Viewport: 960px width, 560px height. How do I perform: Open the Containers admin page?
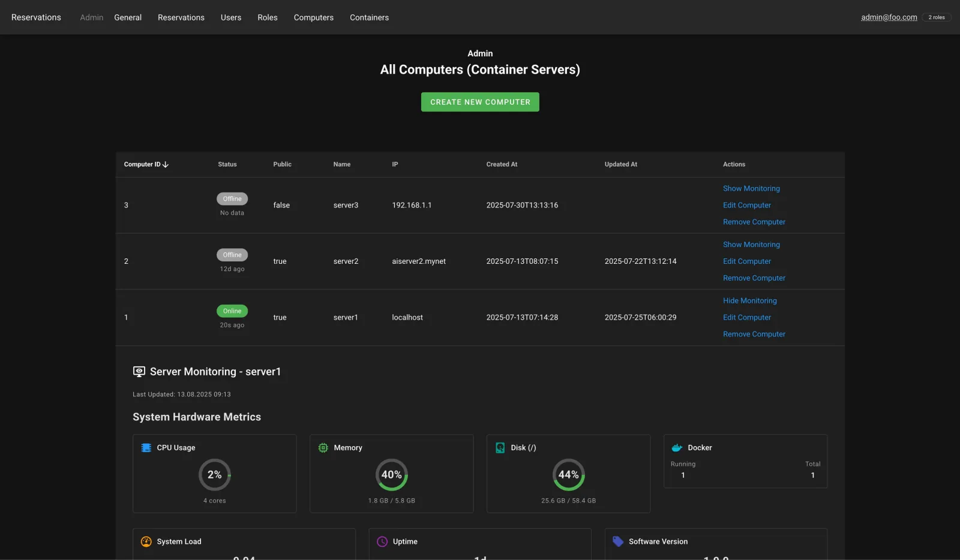pyautogui.click(x=370, y=17)
